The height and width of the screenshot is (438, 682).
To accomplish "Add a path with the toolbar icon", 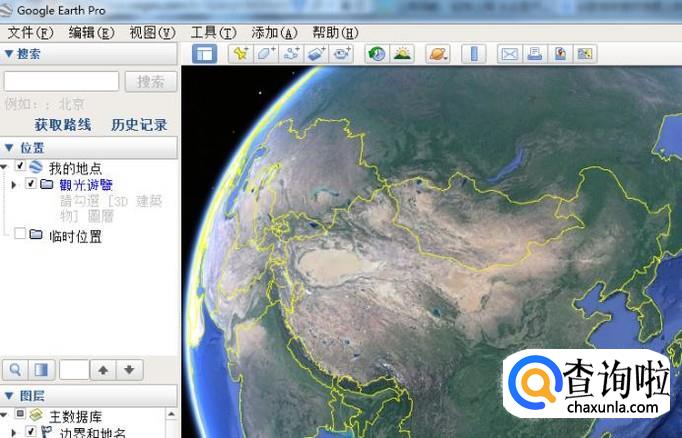I will pyautogui.click(x=291, y=54).
